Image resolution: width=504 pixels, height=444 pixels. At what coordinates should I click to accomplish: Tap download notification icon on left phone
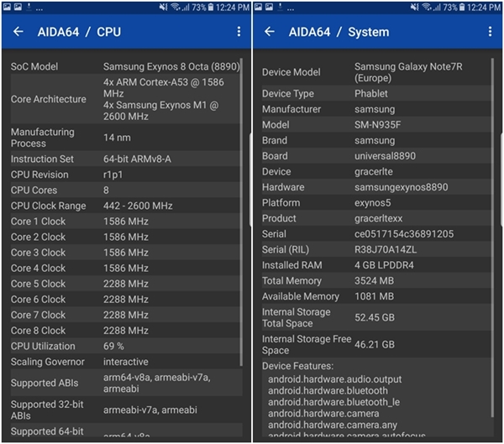(29, 7)
